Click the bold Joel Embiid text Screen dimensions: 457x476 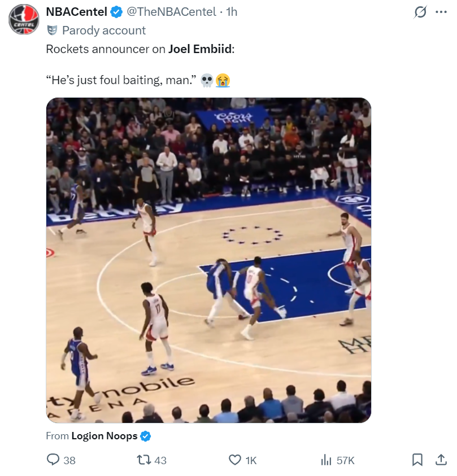[200, 49]
